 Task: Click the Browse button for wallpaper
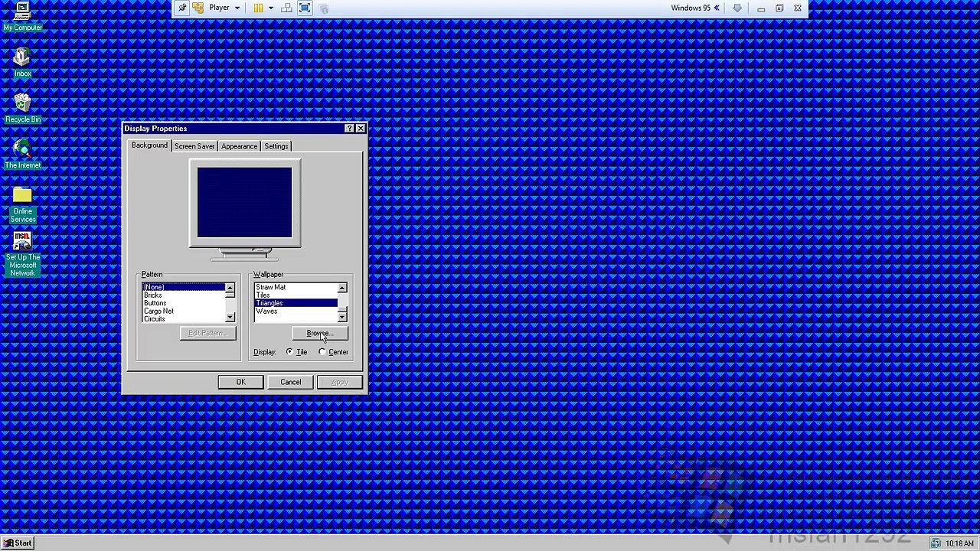pyautogui.click(x=320, y=334)
